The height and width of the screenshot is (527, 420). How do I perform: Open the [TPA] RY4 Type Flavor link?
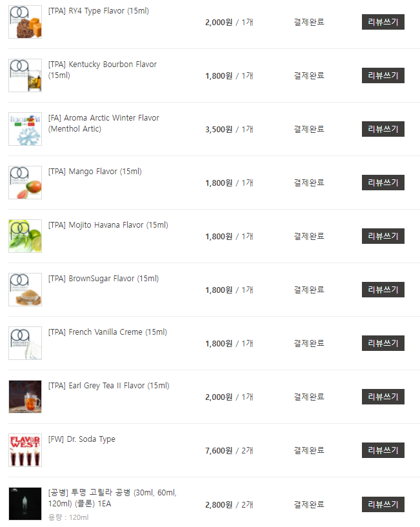(x=98, y=11)
